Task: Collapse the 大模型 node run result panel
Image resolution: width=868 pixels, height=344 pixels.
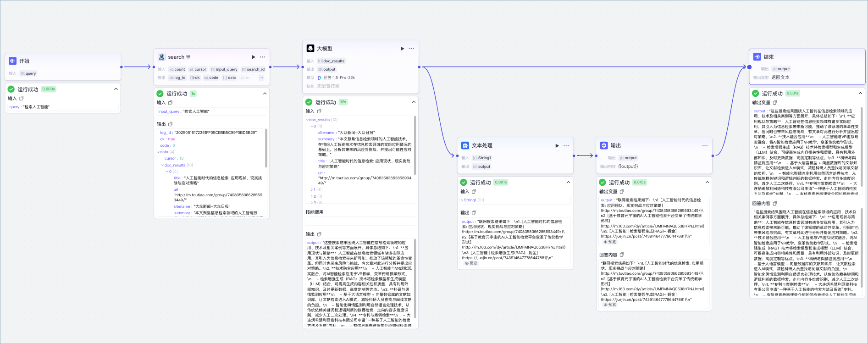Action: [413, 102]
